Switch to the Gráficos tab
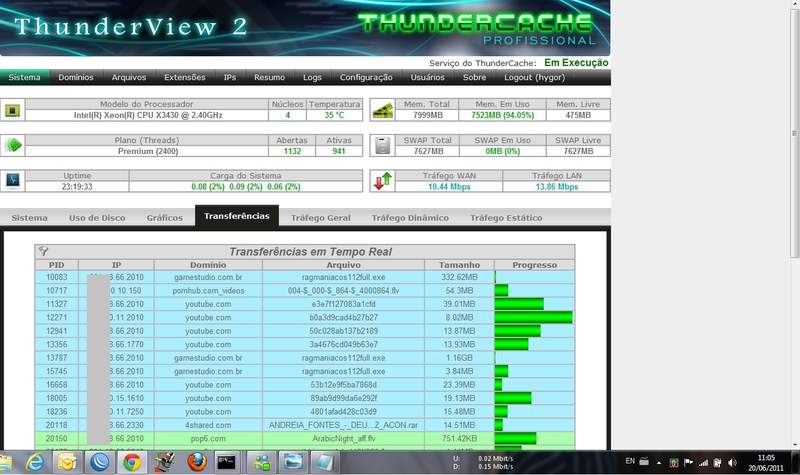The width and height of the screenshot is (800, 475). click(164, 218)
